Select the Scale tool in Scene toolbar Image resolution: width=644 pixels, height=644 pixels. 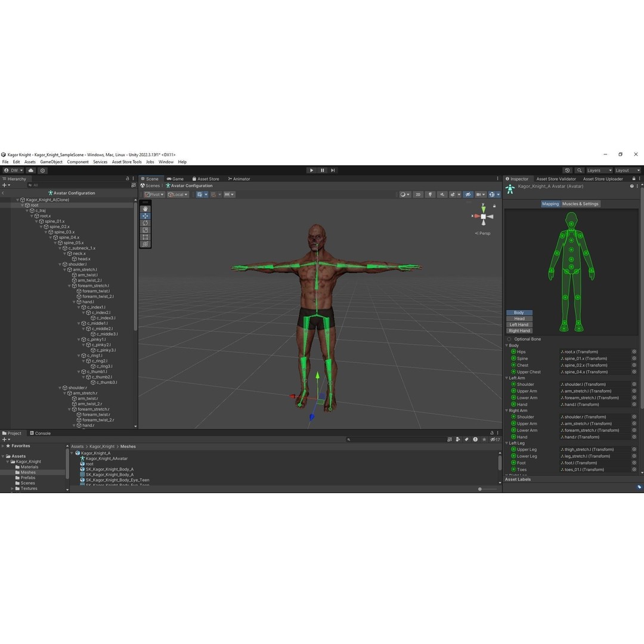click(x=145, y=230)
